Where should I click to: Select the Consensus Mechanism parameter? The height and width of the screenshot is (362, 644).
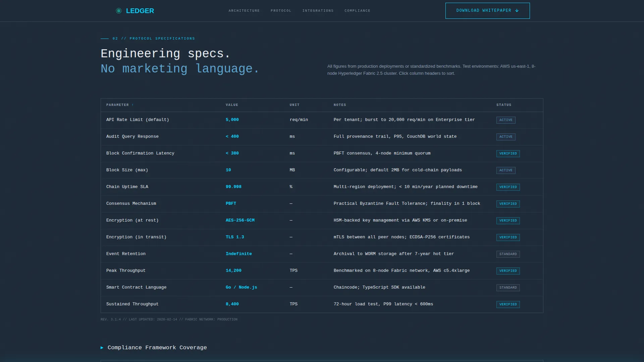131,203
